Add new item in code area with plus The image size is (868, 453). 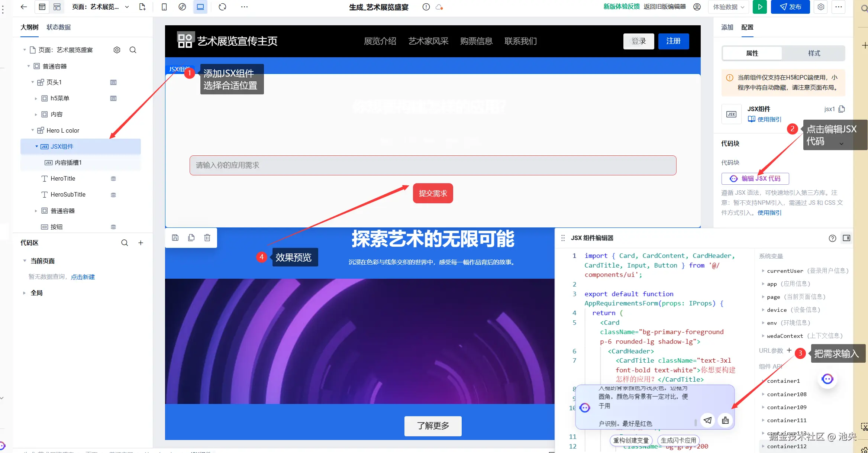tap(141, 243)
